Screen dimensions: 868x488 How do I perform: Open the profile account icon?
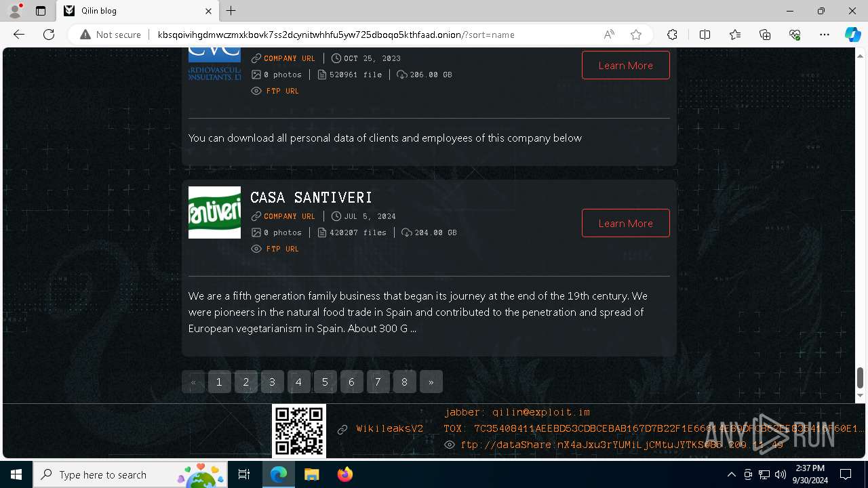[x=15, y=11]
